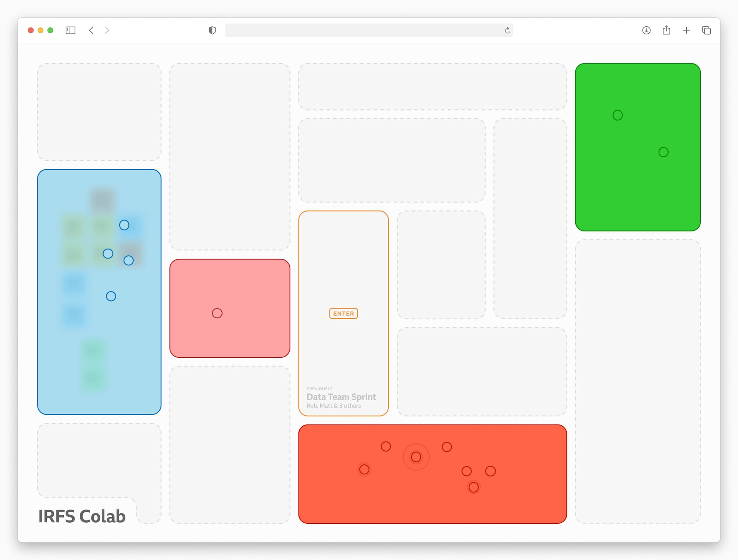Click the IRFS Colab title
The width and height of the screenshot is (738, 560).
coord(82,516)
